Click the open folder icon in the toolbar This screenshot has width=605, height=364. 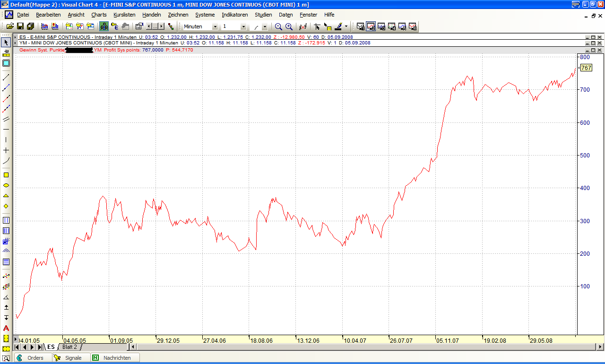coord(10,26)
